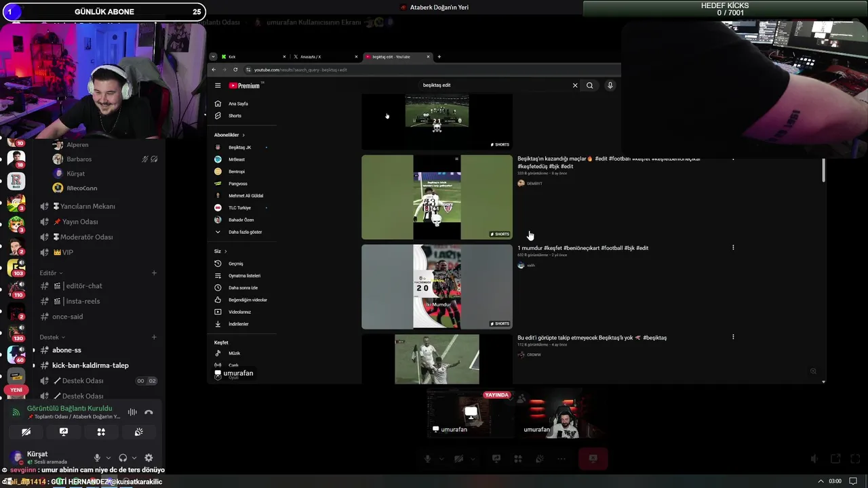The image size is (868, 488).
Task: Toggle the camera in Discord voice panel
Action: [x=26, y=432]
